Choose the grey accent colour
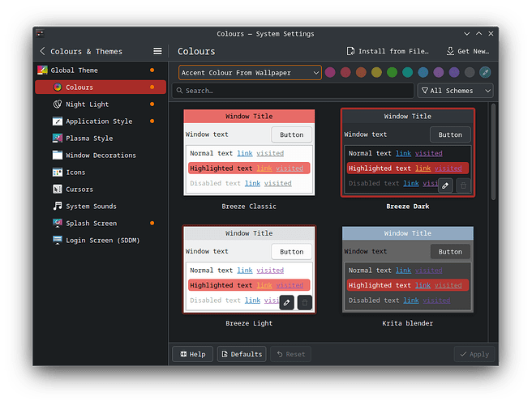This screenshot has height=405, width=532. click(470, 72)
